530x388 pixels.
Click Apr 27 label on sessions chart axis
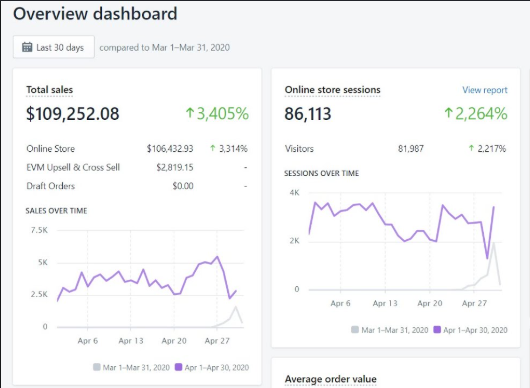(x=474, y=303)
